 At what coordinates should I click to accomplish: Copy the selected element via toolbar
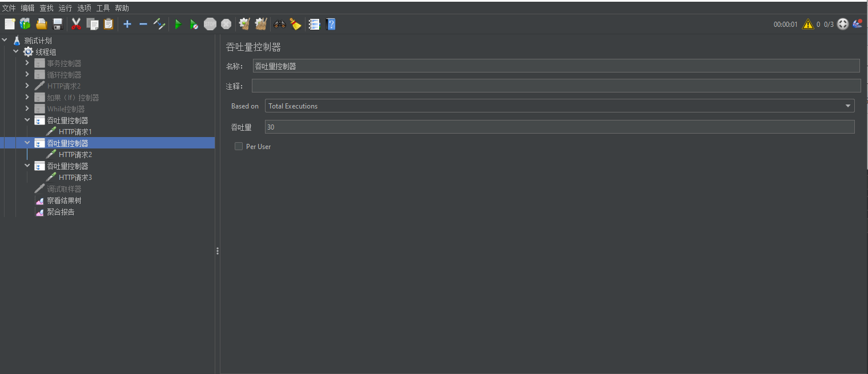click(x=93, y=24)
